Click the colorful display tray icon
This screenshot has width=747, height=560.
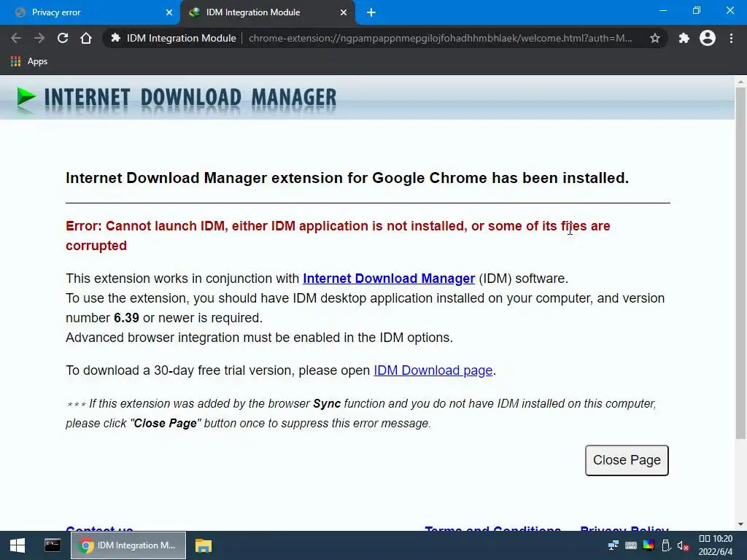[x=649, y=545]
